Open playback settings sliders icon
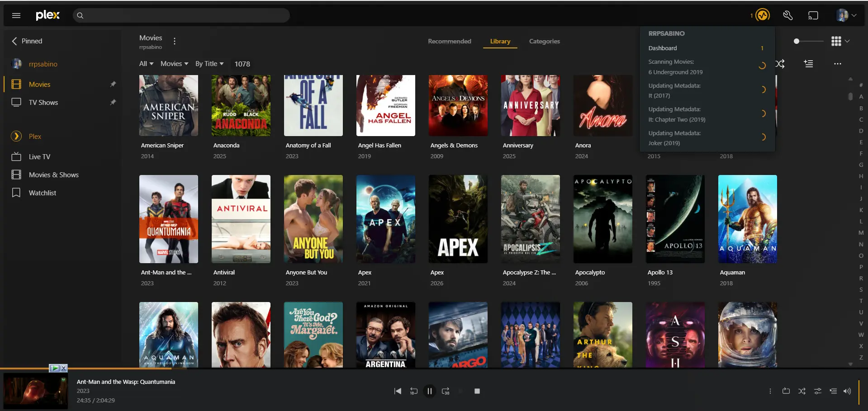Viewport: 868px width, 411px height. pyautogui.click(x=818, y=391)
